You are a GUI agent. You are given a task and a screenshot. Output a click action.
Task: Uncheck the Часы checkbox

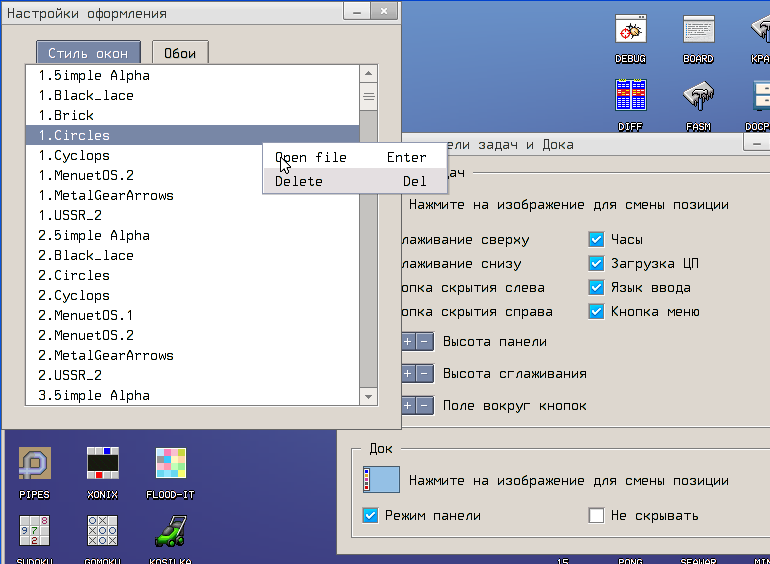(x=596, y=240)
